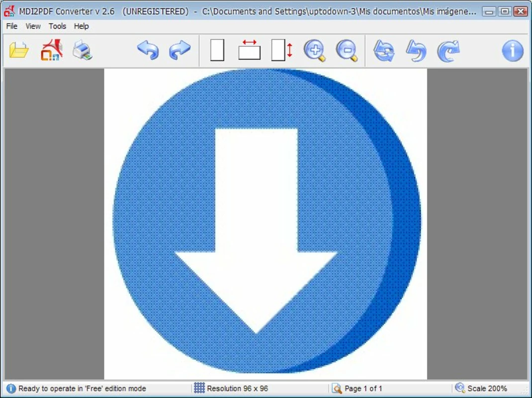Viewport: 532px width, 398px height.
Task: Click the scale icon in the status bar
Action: tap(460, 388)
